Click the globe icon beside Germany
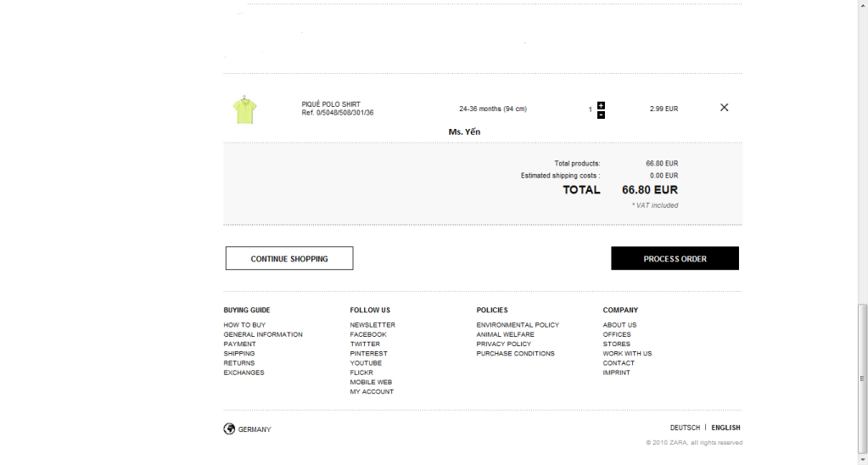The width and height of the screenshot is (868, 465). [229, 429]
